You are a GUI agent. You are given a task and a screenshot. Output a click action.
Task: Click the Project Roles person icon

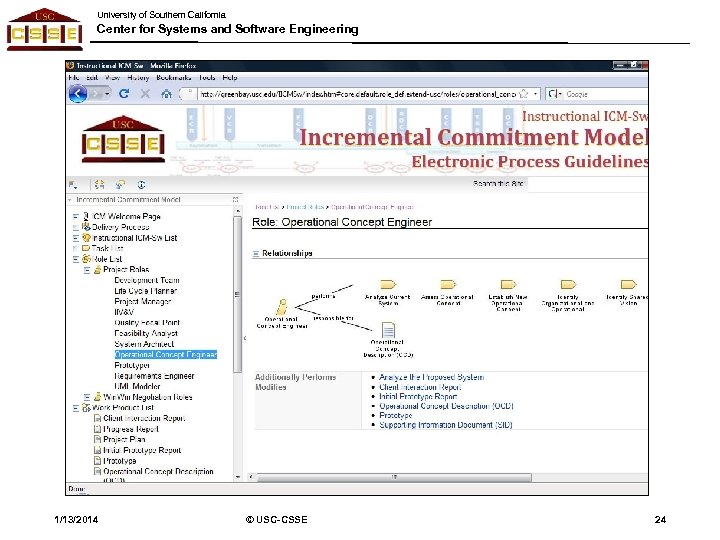[97, 270]
